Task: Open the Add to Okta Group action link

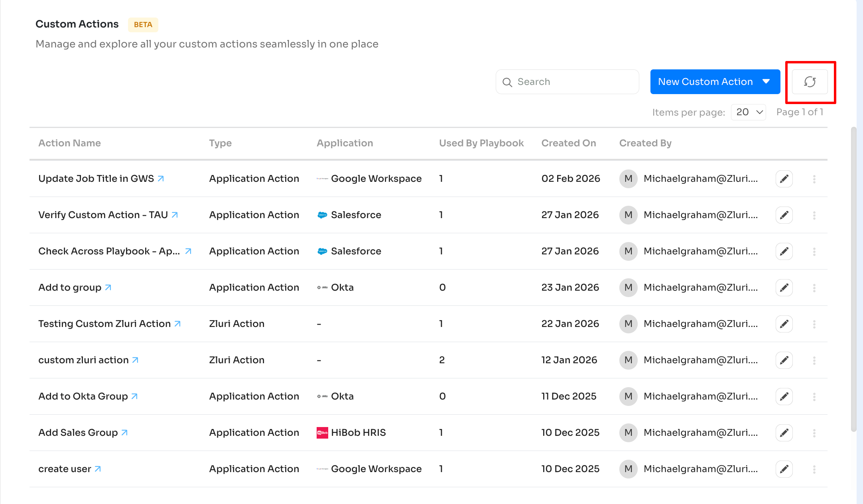Action: coord(83,396)
